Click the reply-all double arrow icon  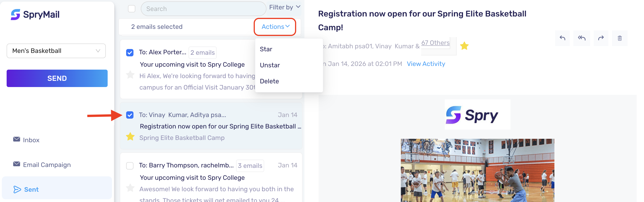tap(582, 38)
